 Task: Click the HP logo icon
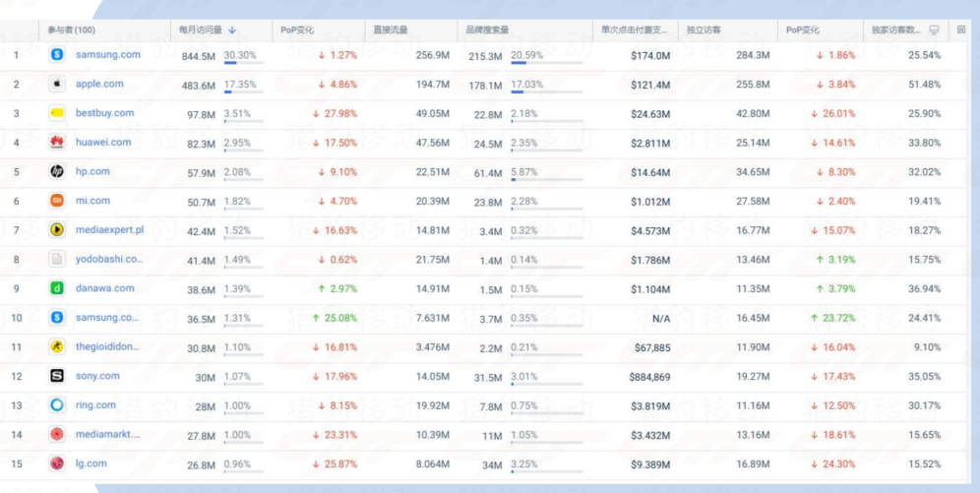(57, 171)
